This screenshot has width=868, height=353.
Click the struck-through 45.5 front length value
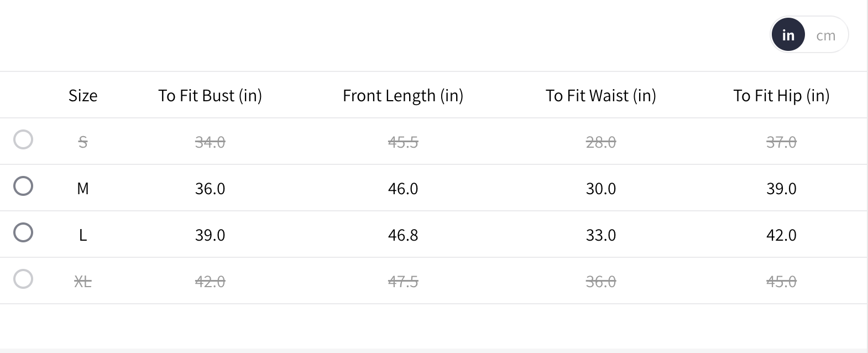point(403,142)
